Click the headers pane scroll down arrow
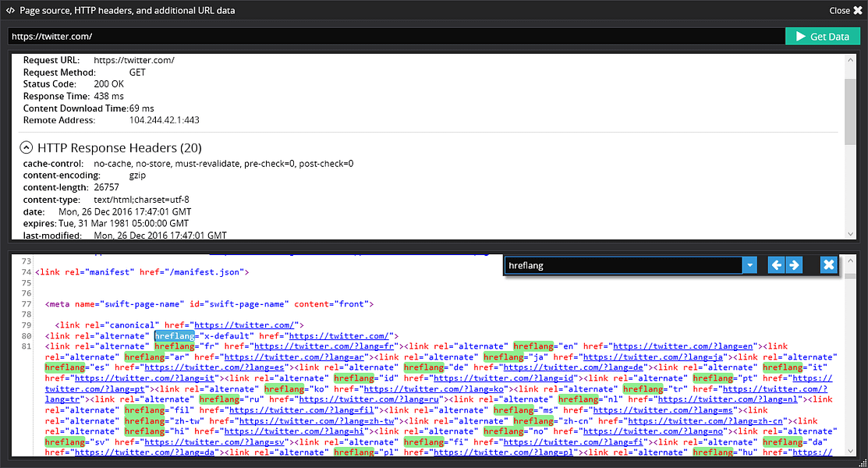The height and width of the screenshot is (468, 868). pos(850,234)
